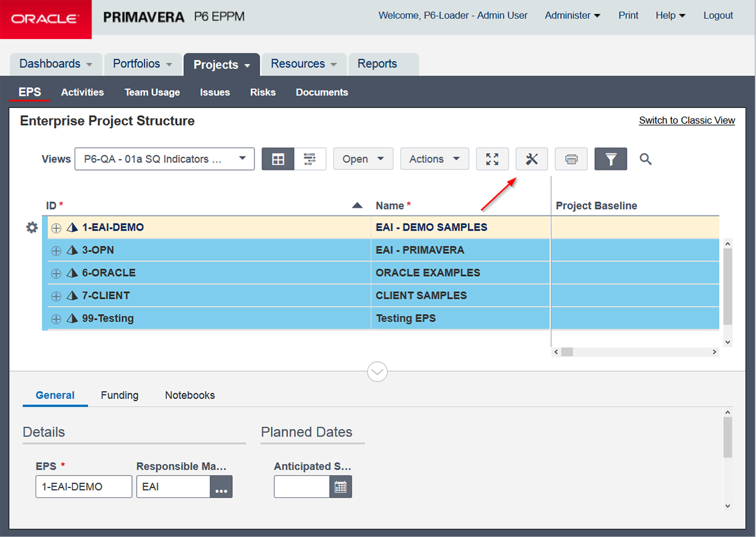Screen dimensions: 756x537
Task: Select the EPS sub-tab
Action: [30, 92]
